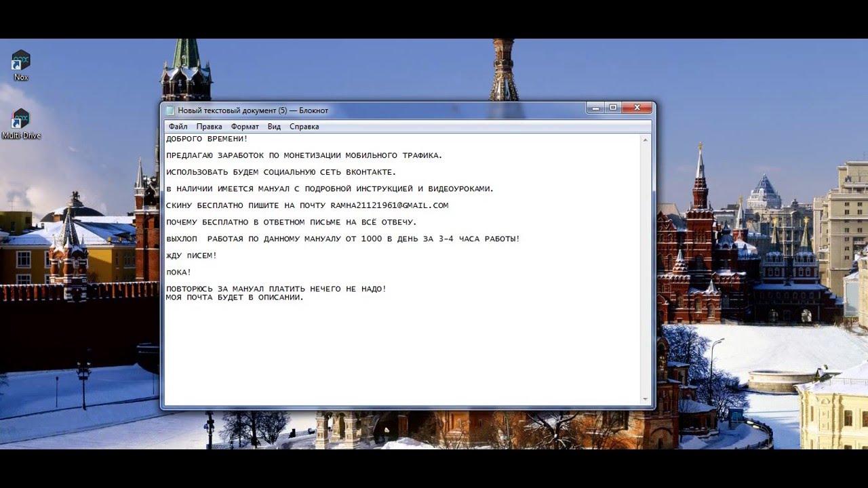Close the Блокнот window

click(x=637, y=108)
